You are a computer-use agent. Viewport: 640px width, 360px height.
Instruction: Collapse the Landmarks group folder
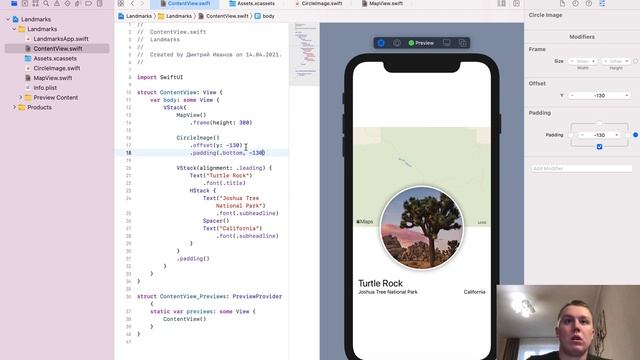(14, 29)
